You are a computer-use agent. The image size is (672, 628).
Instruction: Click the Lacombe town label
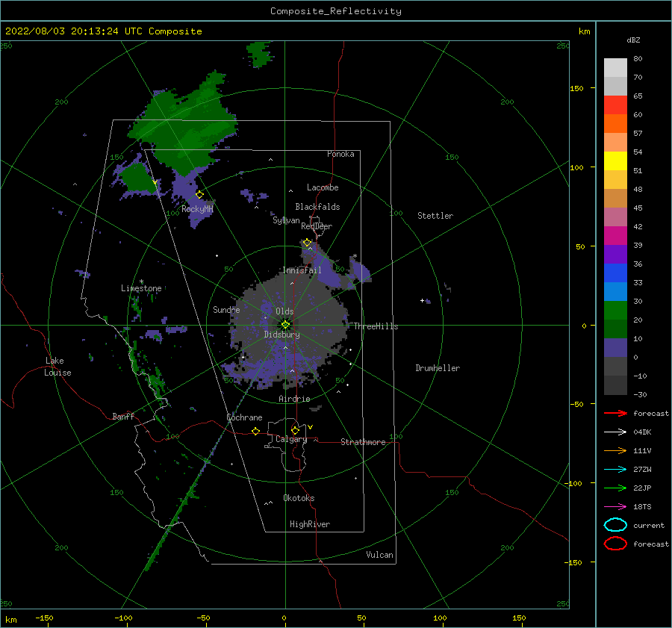[x=323, y=187]
